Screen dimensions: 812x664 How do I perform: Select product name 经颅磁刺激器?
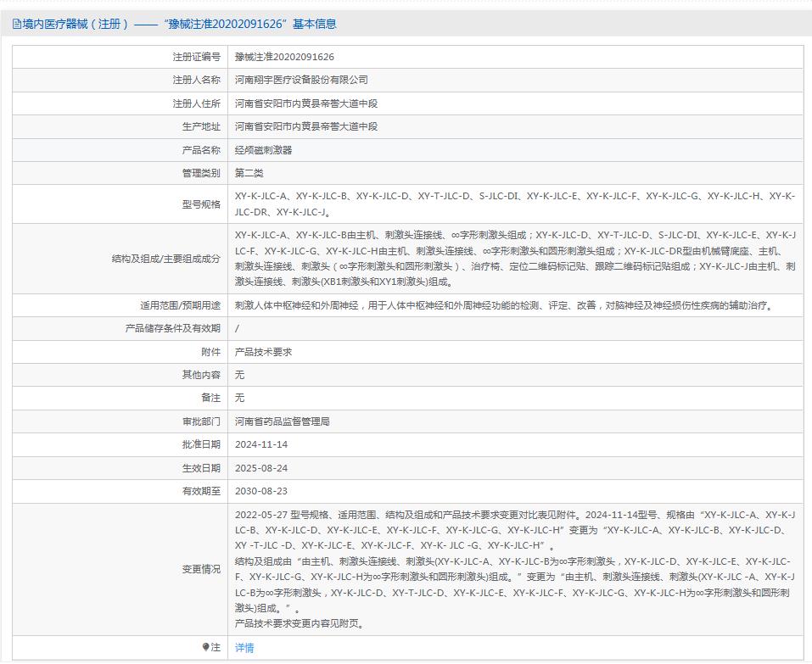pyautogui.click(x=263, y=150)
